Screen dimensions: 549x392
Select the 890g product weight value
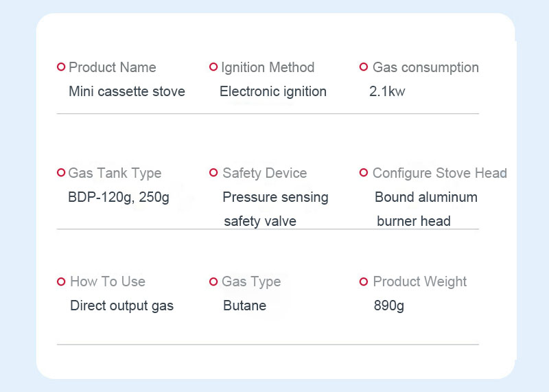tap(389, 305)
